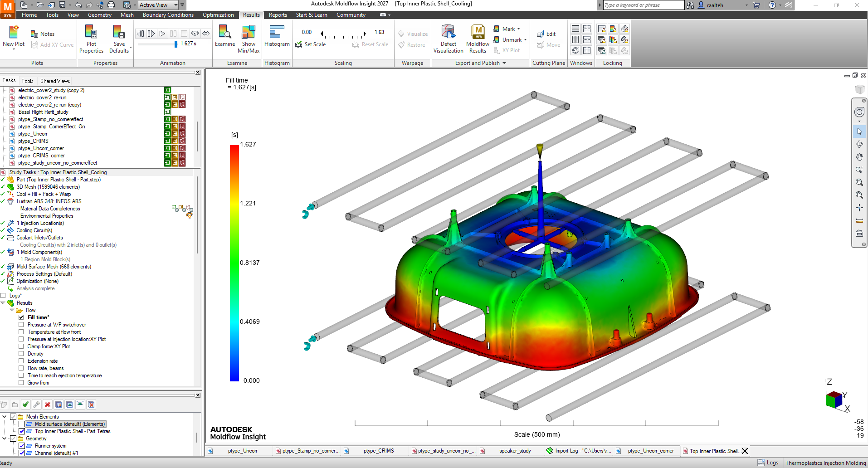Open the navigation wheel tool
Screen dimensions: 868x468
point(859,112)
